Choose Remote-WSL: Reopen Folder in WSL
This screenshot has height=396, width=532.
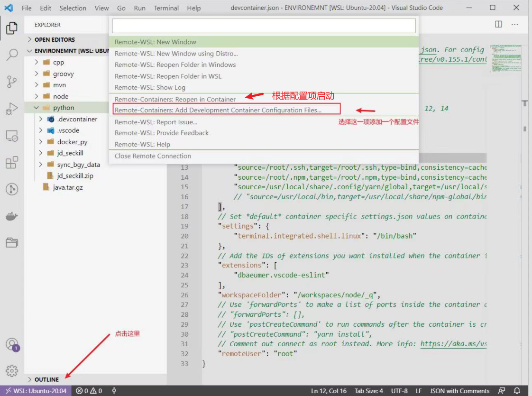tap(264, 76)
